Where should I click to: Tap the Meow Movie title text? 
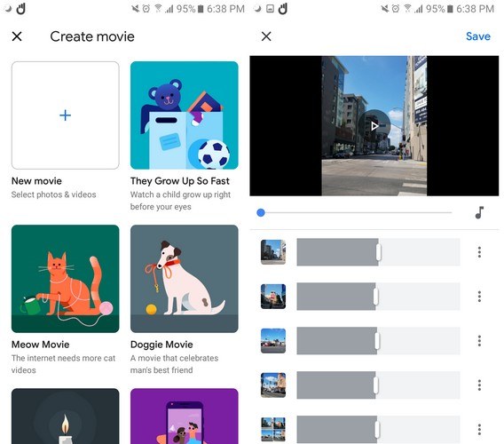41,345
